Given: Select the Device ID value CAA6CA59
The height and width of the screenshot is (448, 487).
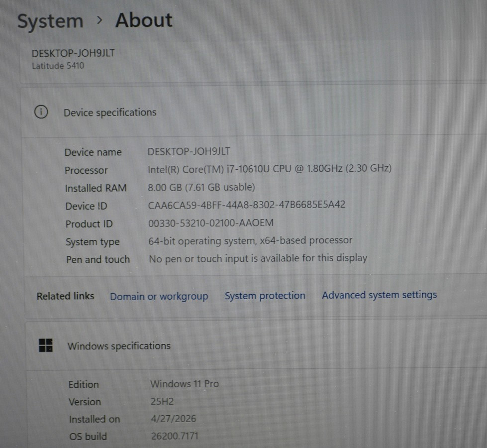Looking at the screenshot, I should 247,205.
